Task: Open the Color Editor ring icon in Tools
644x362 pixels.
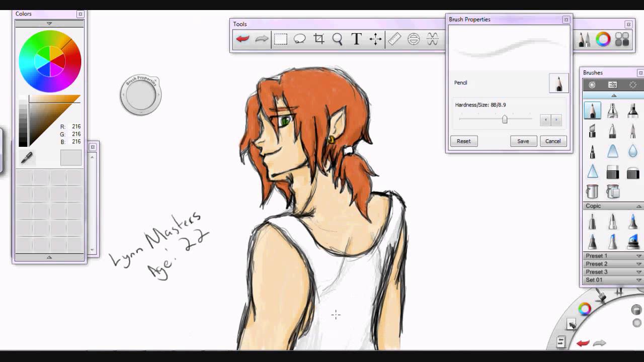Action: pos(603,39)
